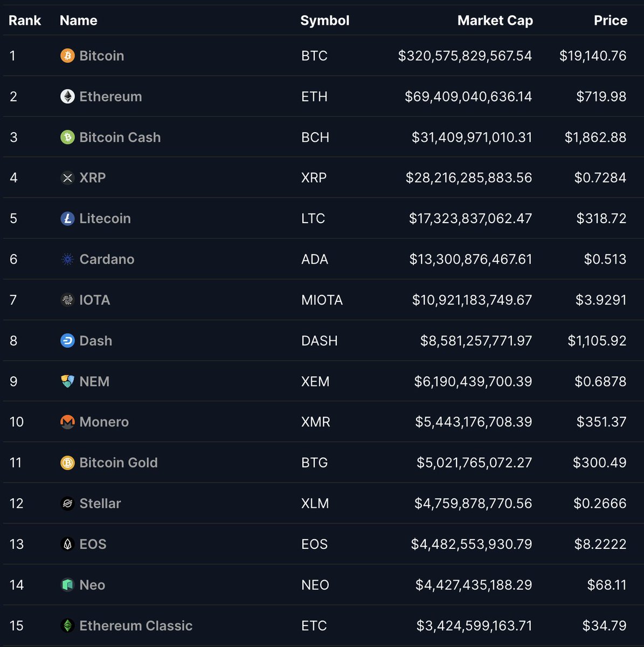Click the Ethereum Classic logo icon
This screenshot has width=644, height=647.
pyautogui.click(x=67, y=625)
